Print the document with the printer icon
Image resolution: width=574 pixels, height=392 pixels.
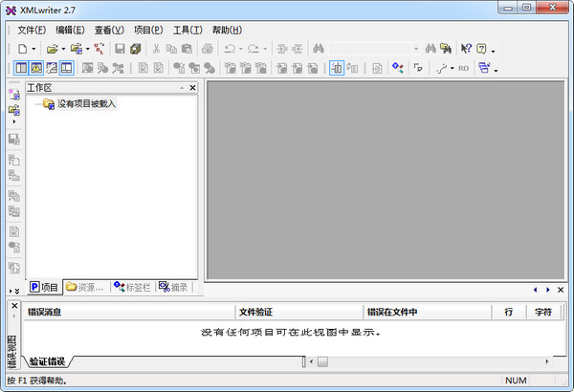208,49
